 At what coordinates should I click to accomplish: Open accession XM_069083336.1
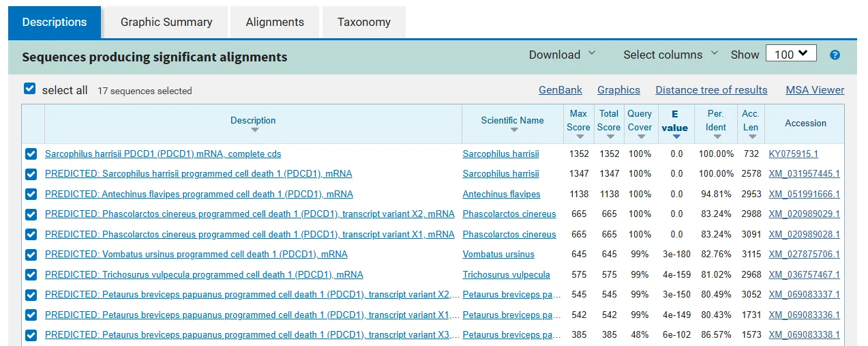coord(804,315)
